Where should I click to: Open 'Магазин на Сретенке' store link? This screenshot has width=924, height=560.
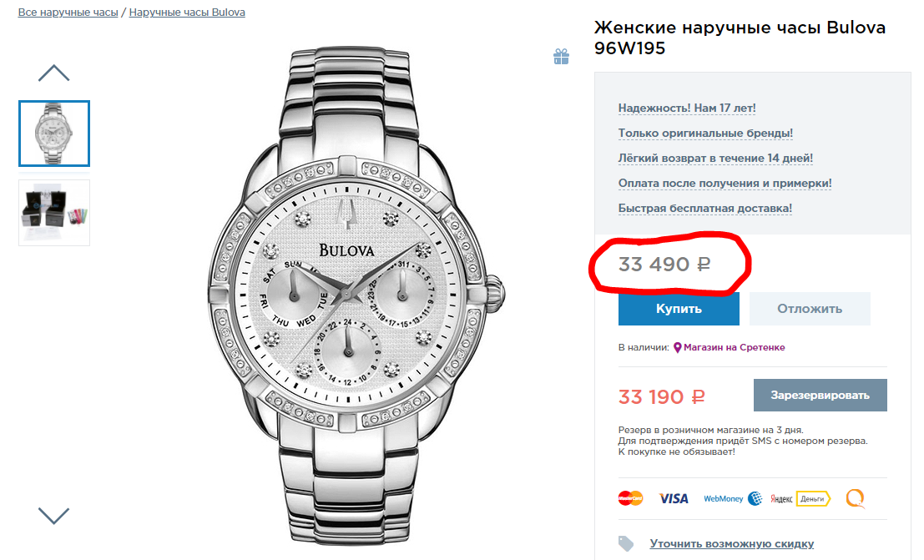pyautogui.click(x=734, y=347)
